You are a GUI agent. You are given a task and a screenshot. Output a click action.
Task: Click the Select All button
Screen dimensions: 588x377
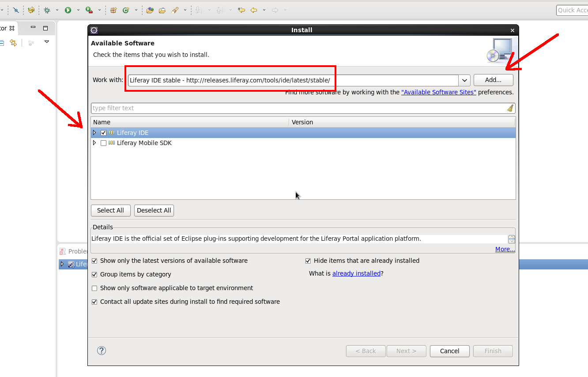[110, 210]
